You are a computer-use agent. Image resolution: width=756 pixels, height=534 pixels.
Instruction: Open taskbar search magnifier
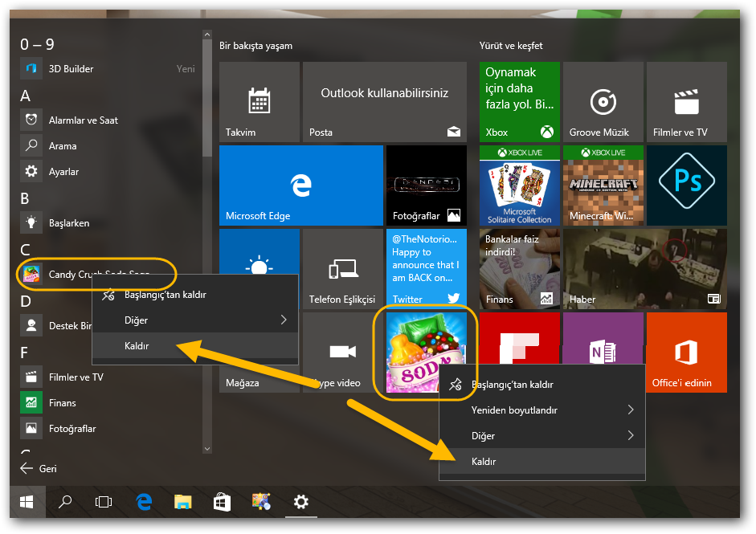click(x=65, y=502)
